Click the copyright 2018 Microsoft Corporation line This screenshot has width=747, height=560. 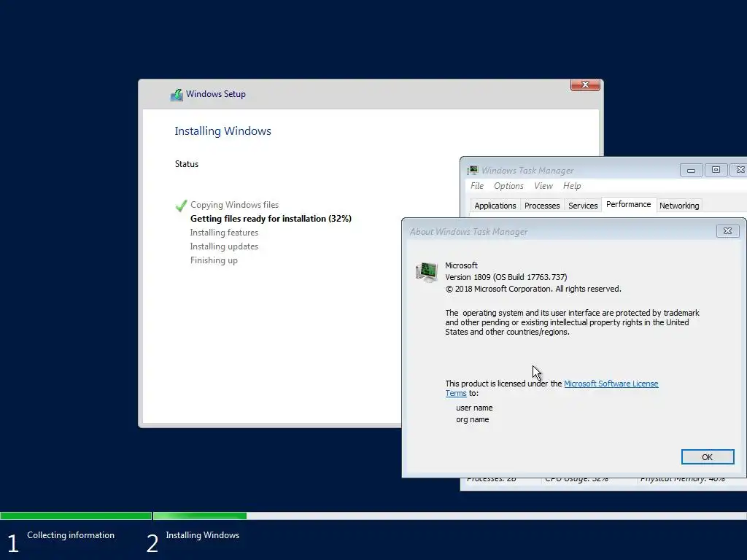pos(533,289)
